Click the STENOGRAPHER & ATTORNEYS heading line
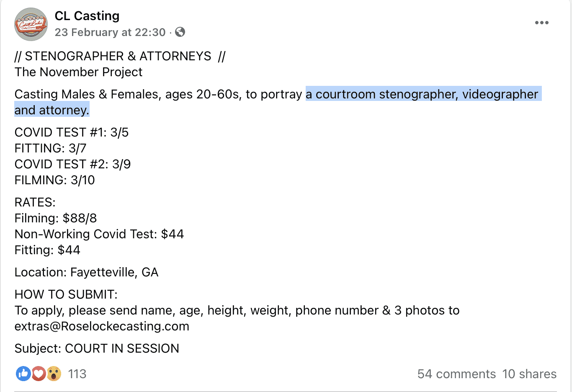This screenshot has height=392, width=572. pyautogui.click(x=120, y=56)
